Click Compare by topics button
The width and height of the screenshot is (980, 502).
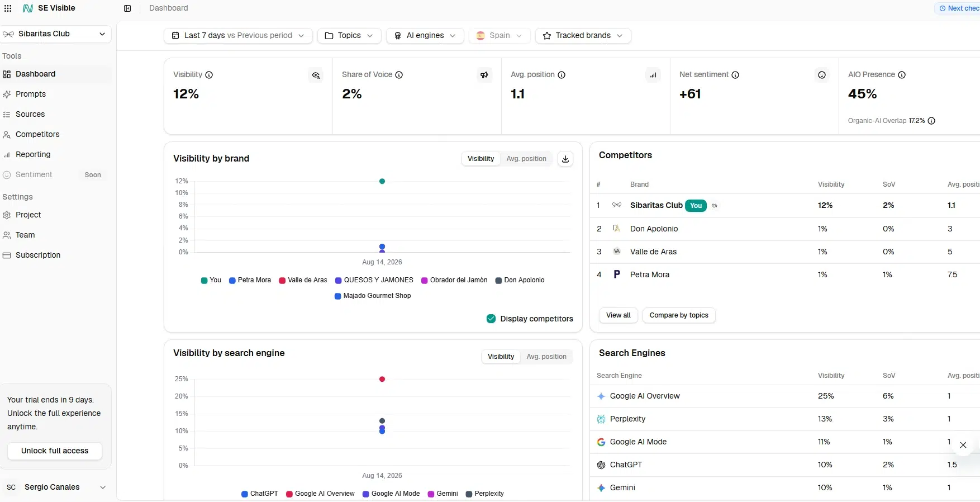(x=679, y=315)
